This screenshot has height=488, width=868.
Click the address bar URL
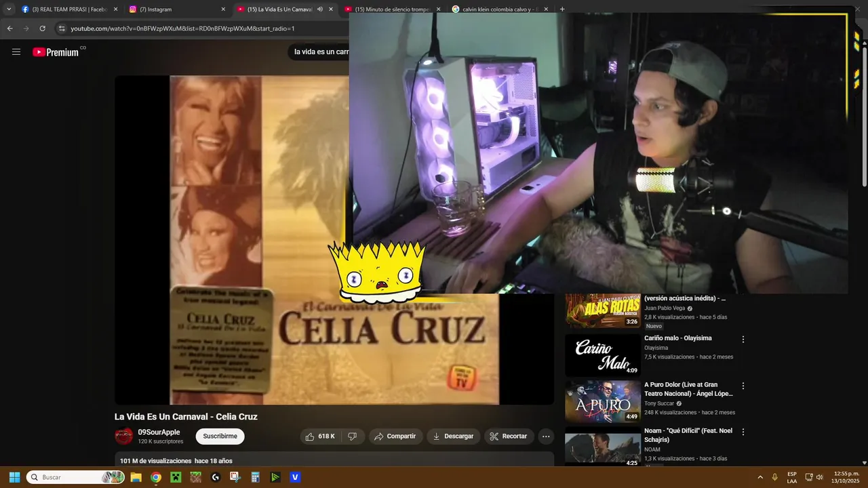point(182,28)
